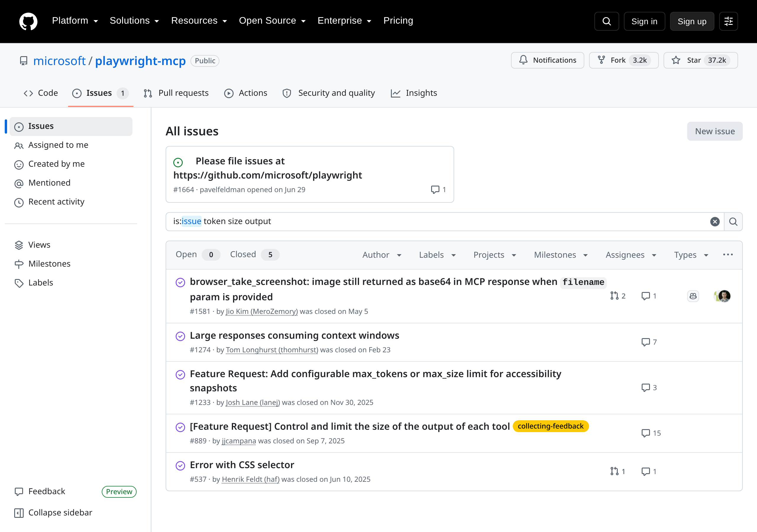View the comment count on issue #537

click(x=649, y=471)
